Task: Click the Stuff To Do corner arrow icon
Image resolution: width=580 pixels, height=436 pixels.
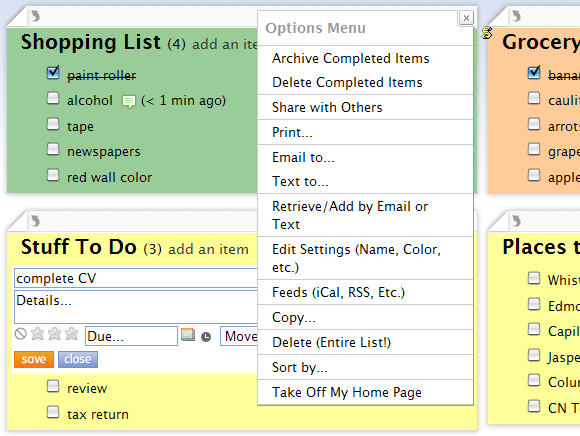Action: [x=35, y=221]
